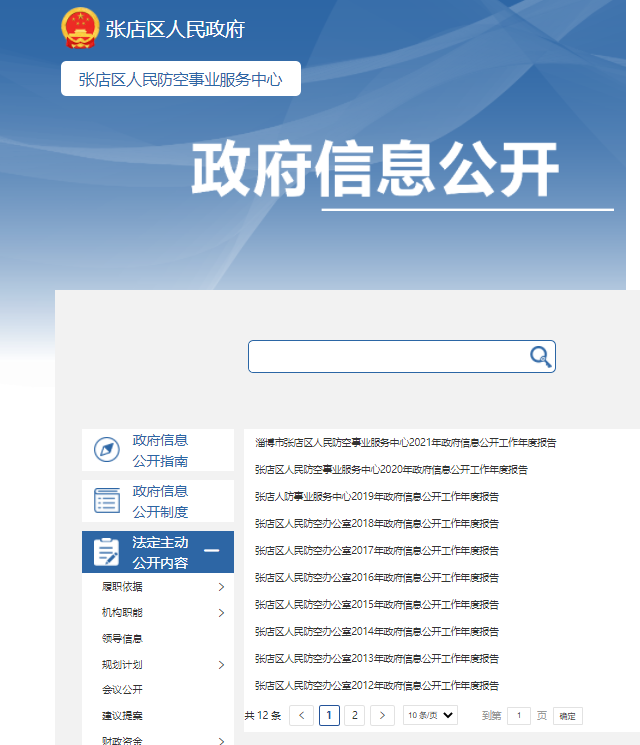The image size is (640, 745).
Task: Go to page 2 in pagination
Action: pyautogui.click(x=354, y=715)
